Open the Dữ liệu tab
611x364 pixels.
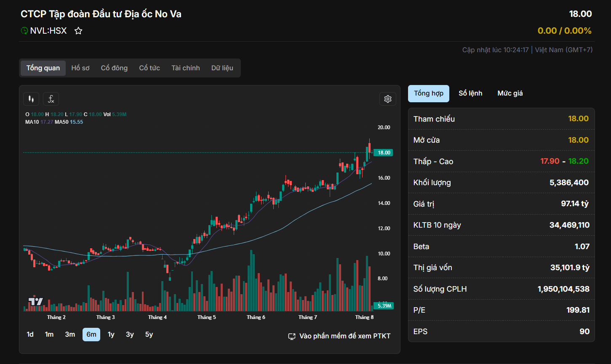222,68
